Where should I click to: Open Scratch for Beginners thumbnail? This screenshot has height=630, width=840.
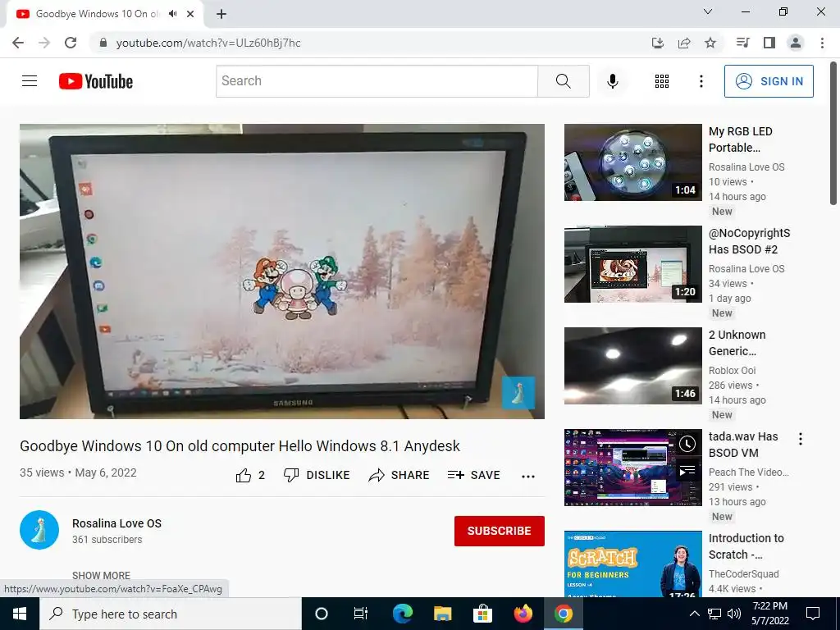click(632, 564)
